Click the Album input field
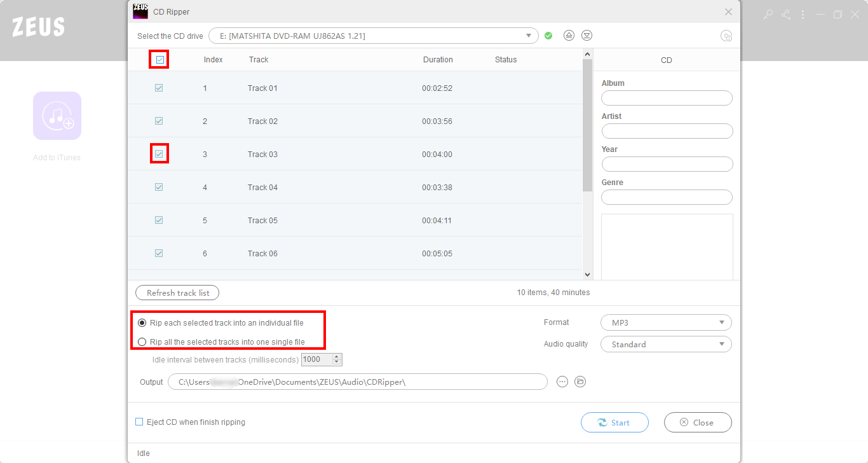Image resolution: width=868 pixels, height=463 pixels. (x=667, y=98)
